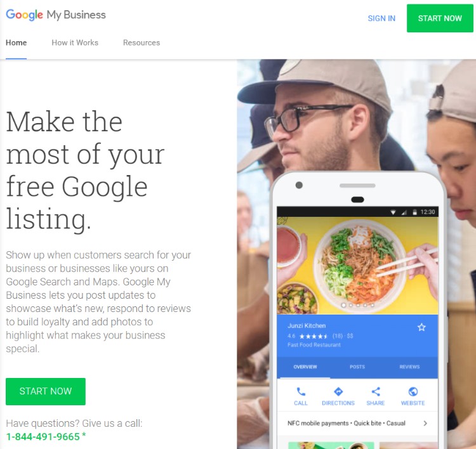Click the green Start Now header button

(x=440, y=18)
